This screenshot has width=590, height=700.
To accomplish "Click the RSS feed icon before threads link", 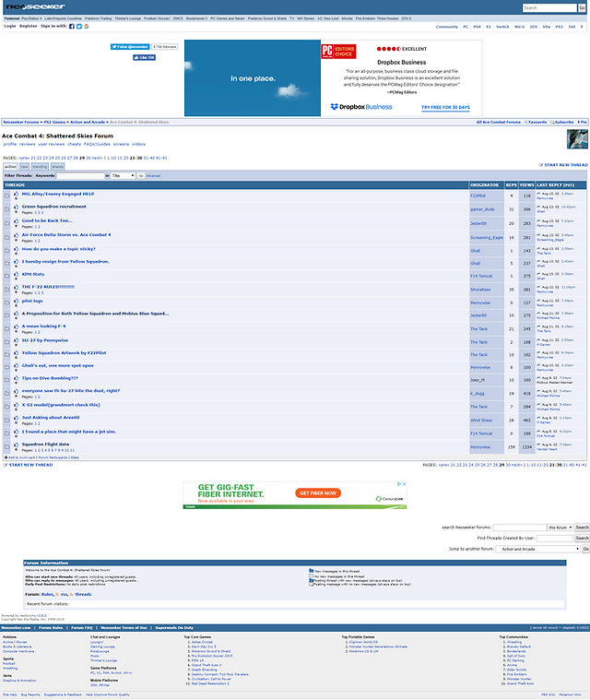I will click(x=71, y=594).
